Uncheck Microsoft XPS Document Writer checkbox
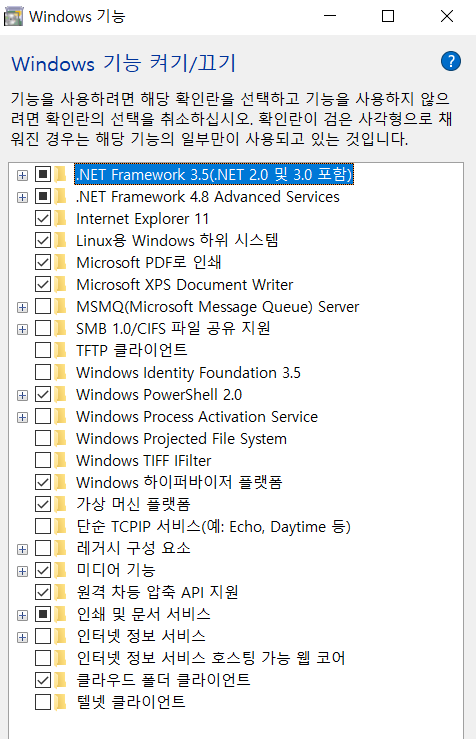The image size is (476, 739). [x=43, y=285]
